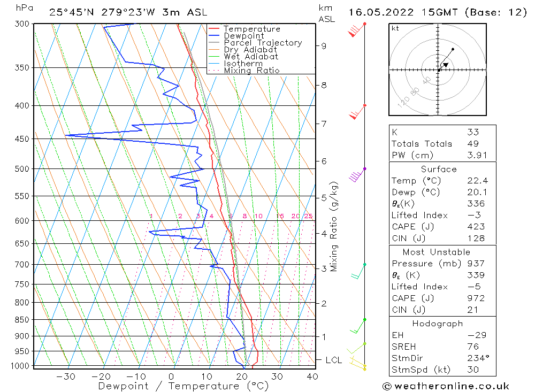Click the SREH value 76
The width and height of the screenshot is (535, 392).
(x=473, y=347)
